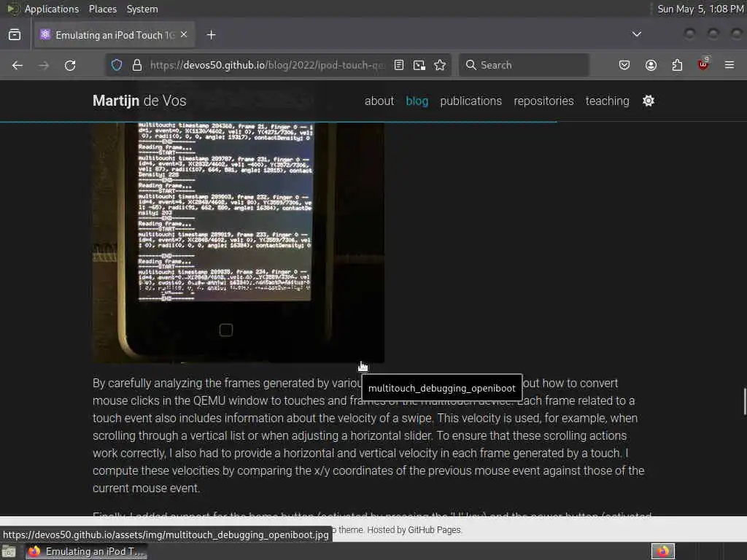
Task: Open the Applications menu
Action: pyautogui.click(x=52, y=9)
